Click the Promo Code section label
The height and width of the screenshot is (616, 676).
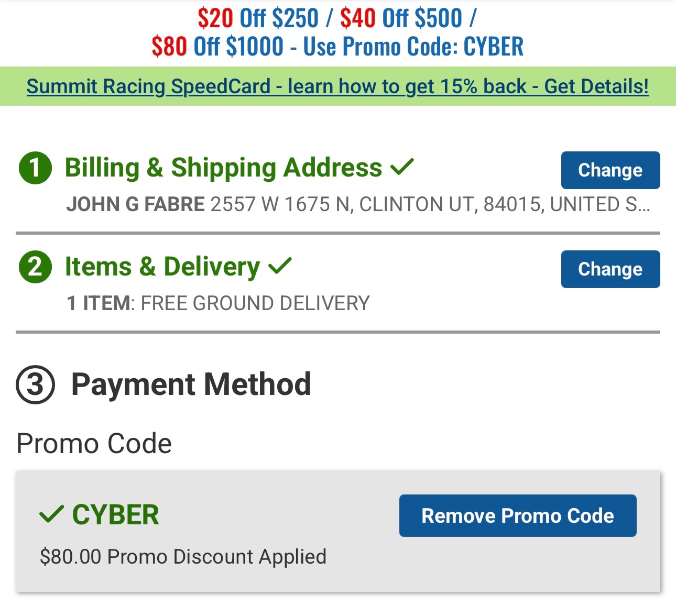[94, 444]
